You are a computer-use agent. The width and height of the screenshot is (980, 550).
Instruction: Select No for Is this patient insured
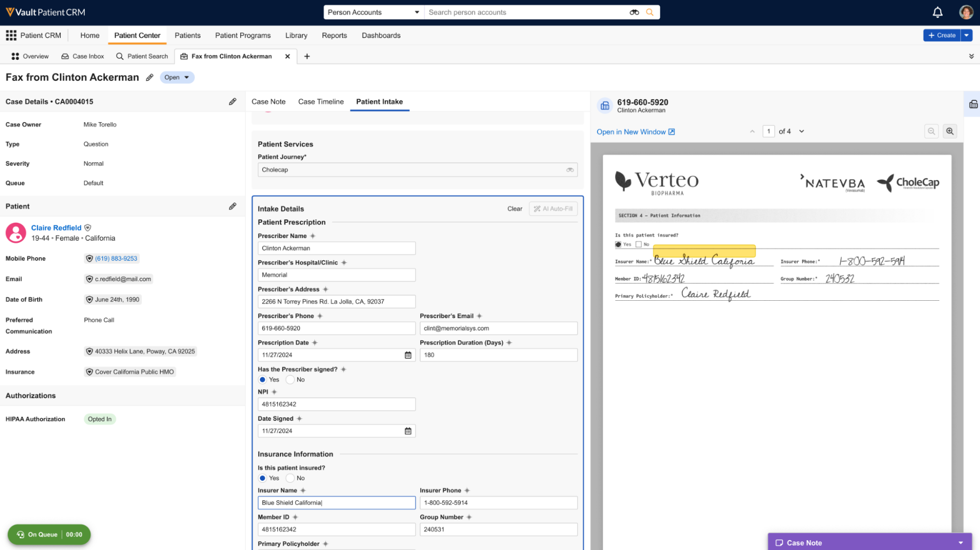point(290,478)
